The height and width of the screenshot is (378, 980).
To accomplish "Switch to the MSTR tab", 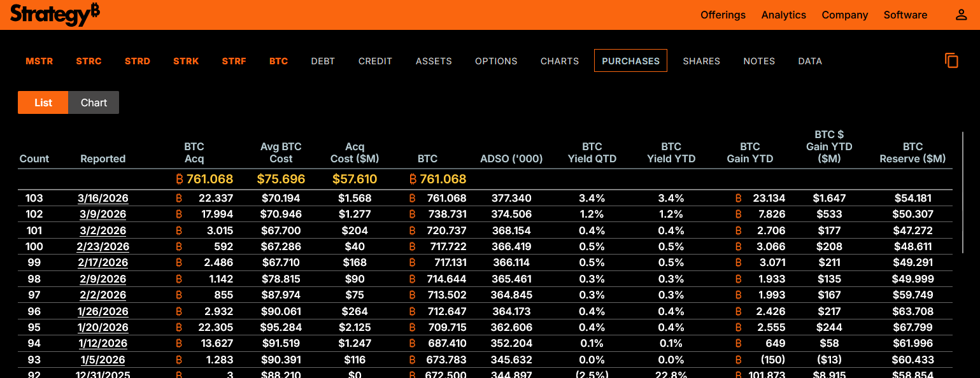I will pos(39,61).
